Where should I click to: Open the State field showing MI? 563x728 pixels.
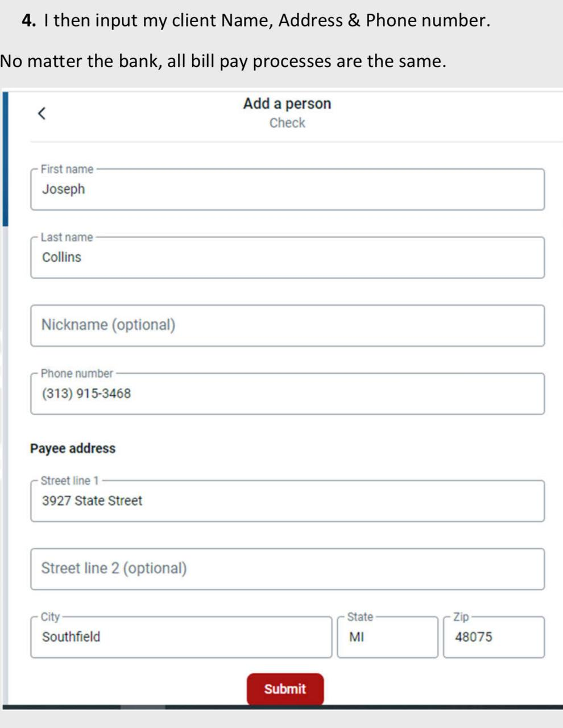(387, 638)
